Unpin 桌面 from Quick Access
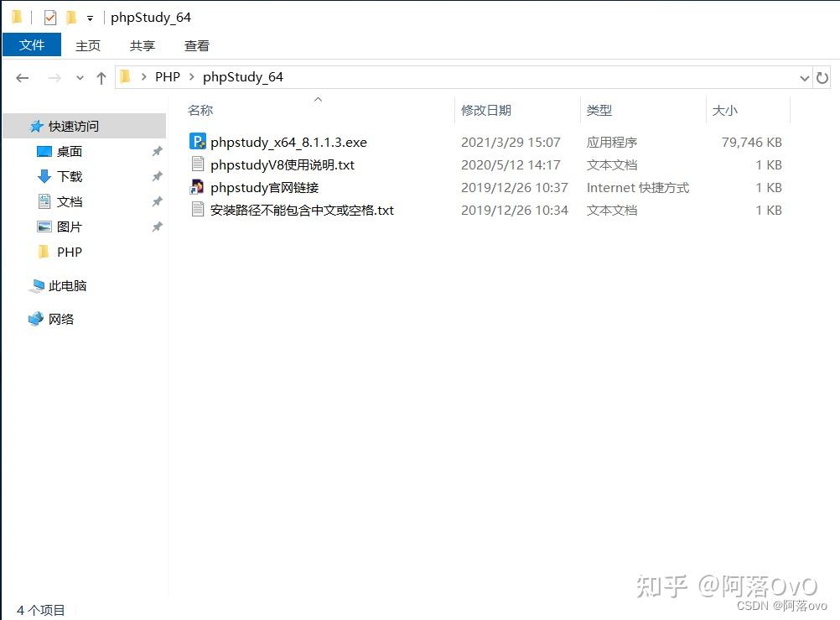Image resolution: width=840 pixels, height=620 pixels. click(156, 151)
